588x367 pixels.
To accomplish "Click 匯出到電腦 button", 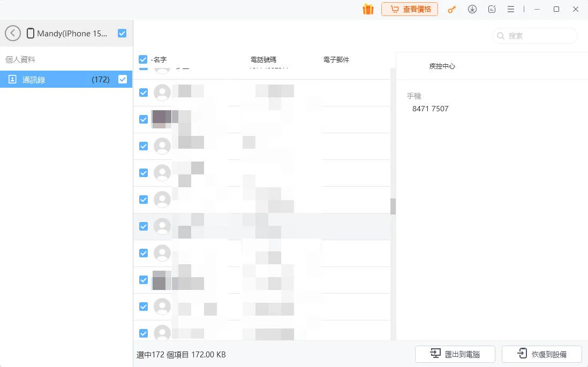I will pyautogui.click(x=455, y=354).
